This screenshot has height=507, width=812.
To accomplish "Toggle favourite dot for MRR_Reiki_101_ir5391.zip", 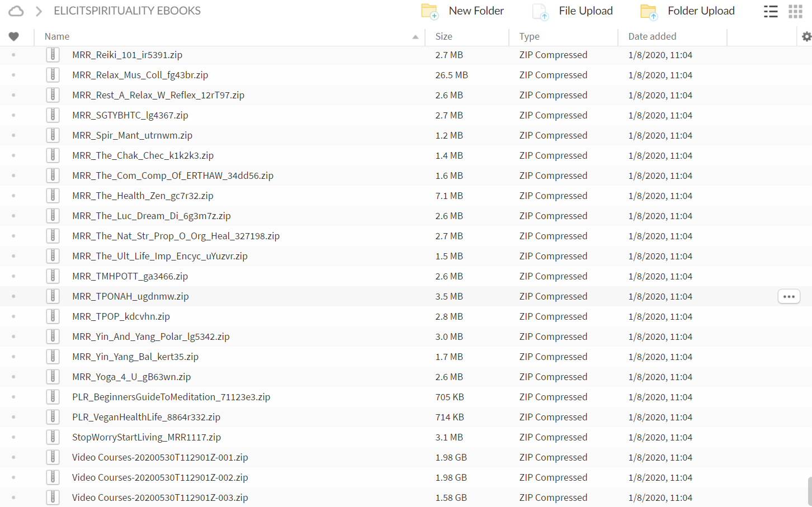I will (x=13, y=55).
